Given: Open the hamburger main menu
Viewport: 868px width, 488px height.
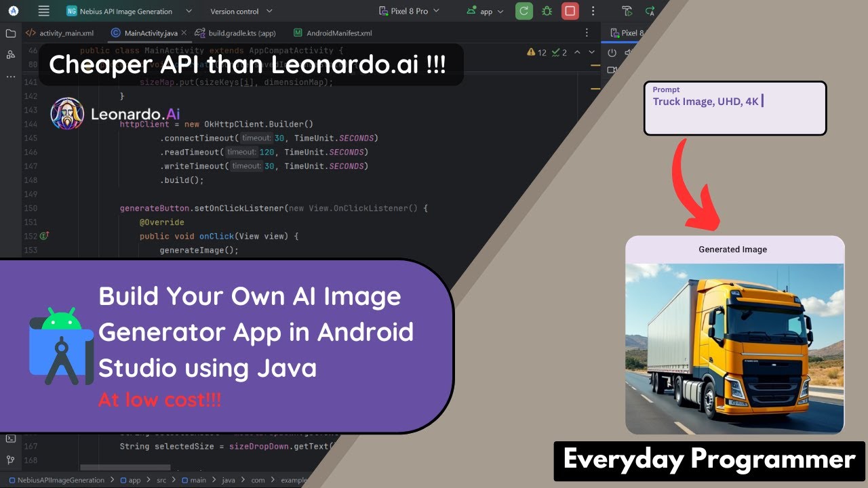Looking at the screenshot, I should (44, 11).
